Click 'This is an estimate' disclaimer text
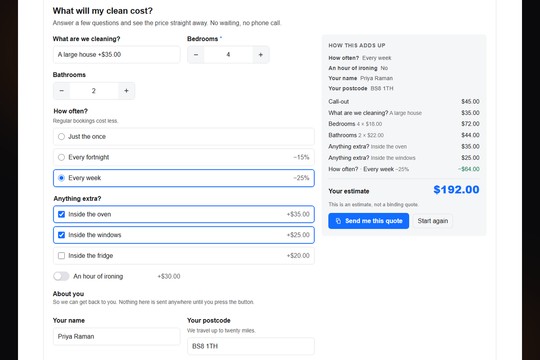 tap(373, 205)
